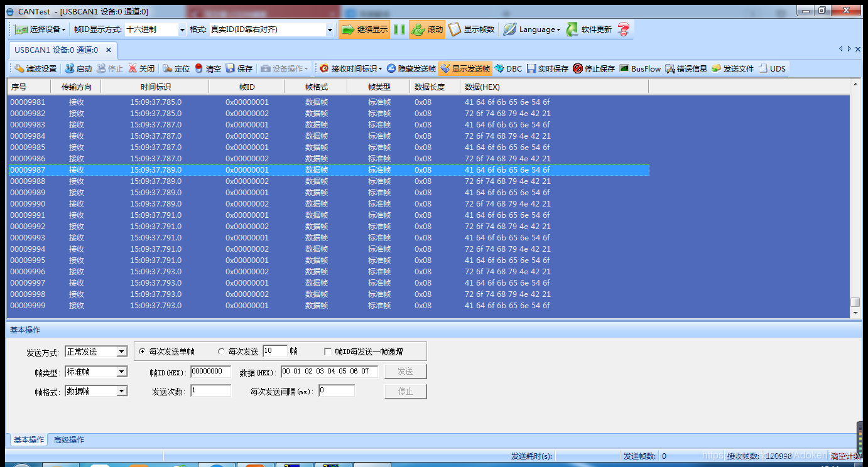Click the 停止 stop toolbar button
The height and width of the screenshot is (467, 868).
[x=110, y=68]
